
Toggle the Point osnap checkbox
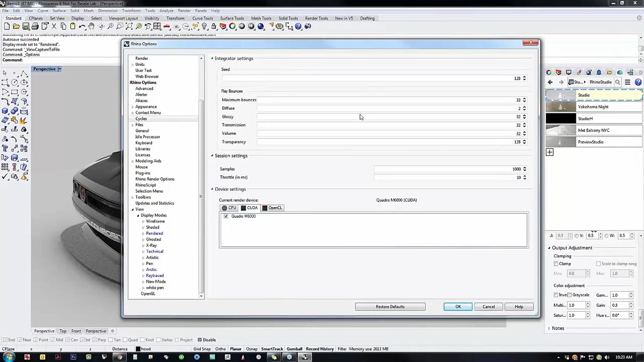36,340
